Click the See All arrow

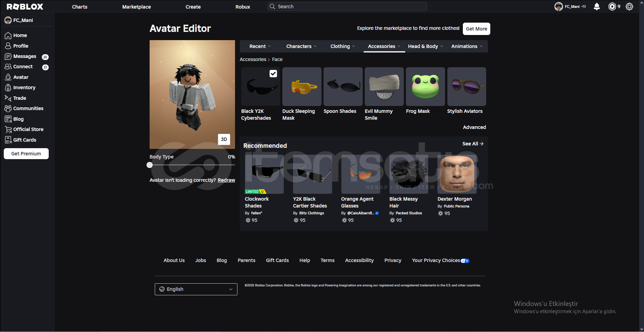point(481,144)
